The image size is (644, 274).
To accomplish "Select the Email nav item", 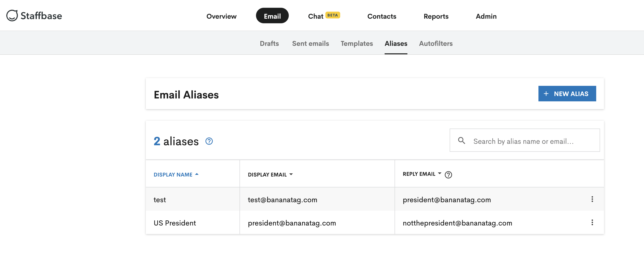I will coord(272,16).
